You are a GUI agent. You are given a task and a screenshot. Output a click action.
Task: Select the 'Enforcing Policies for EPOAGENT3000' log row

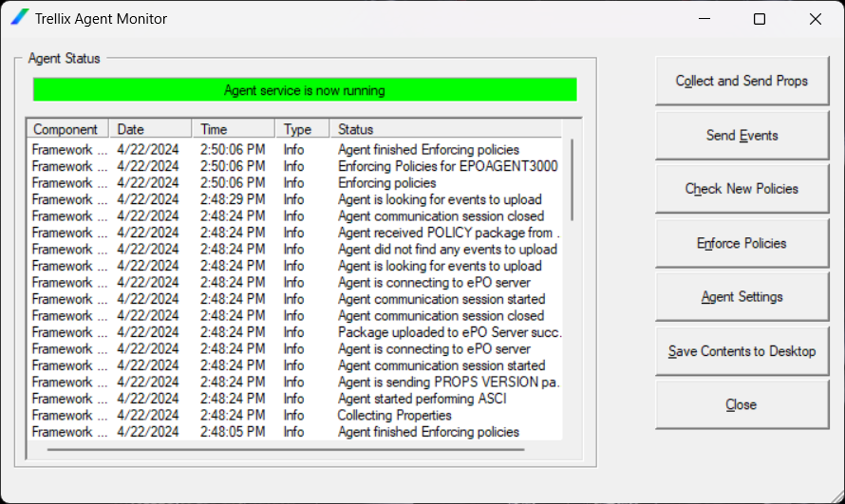(447, 166)
